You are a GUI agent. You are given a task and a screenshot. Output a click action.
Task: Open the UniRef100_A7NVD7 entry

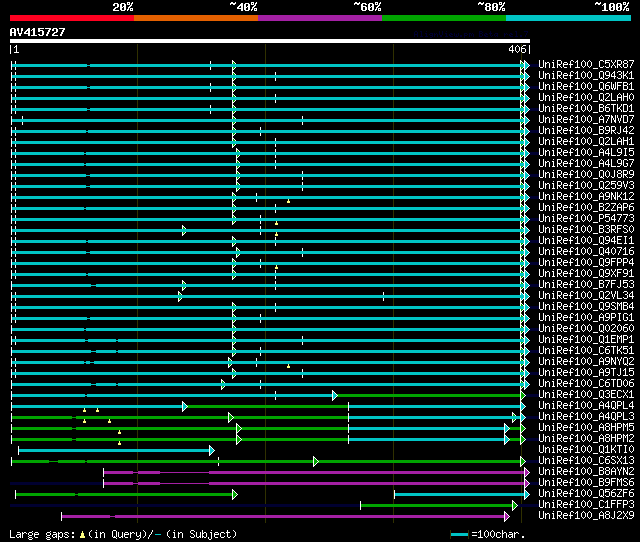coord(586,120)
